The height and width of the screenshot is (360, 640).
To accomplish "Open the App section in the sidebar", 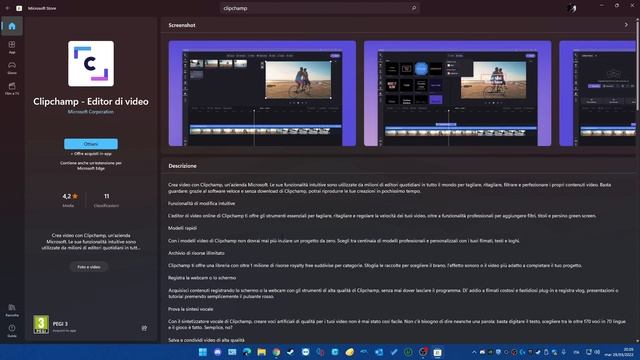I will [12, 47].
